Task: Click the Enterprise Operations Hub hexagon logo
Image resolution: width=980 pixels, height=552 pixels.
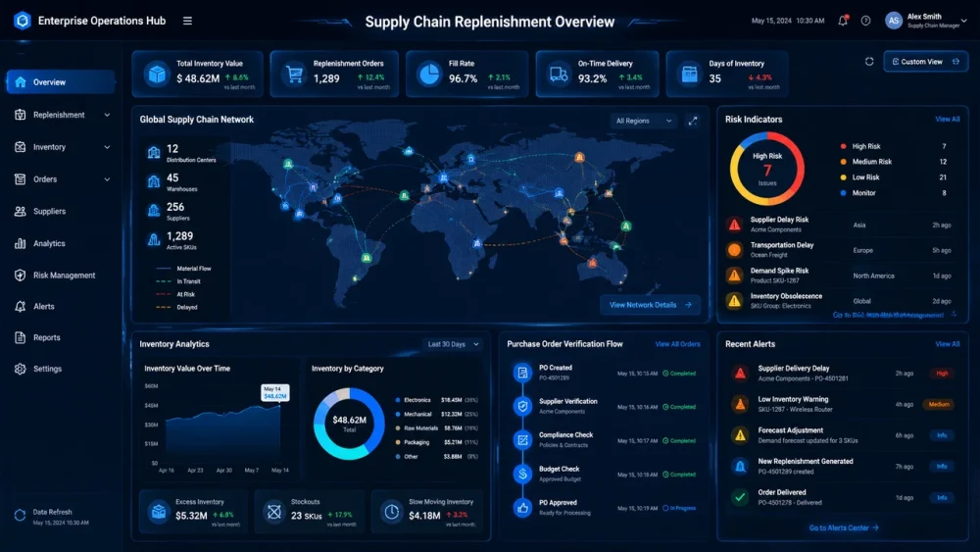Action: (23, 21)
